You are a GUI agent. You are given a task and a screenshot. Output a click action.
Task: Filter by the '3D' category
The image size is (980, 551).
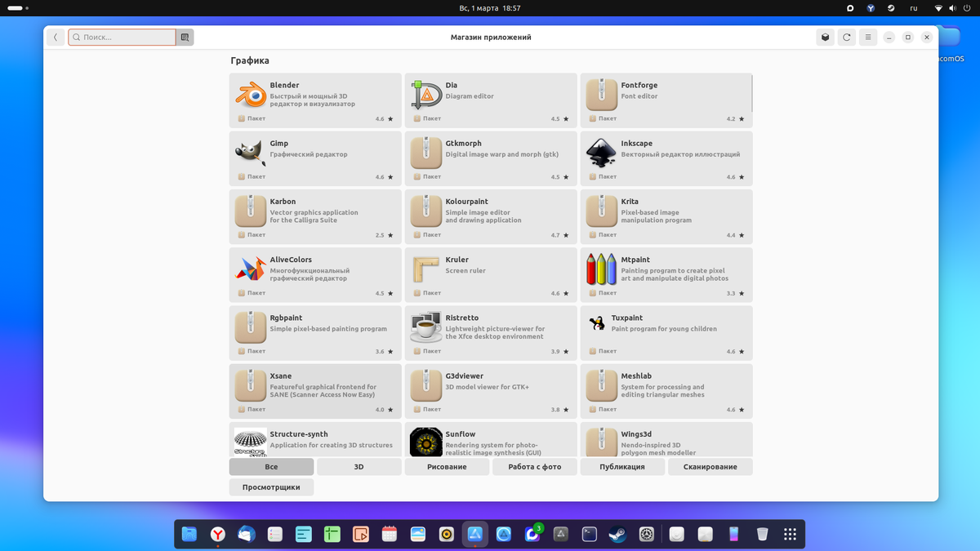[359, 467]
